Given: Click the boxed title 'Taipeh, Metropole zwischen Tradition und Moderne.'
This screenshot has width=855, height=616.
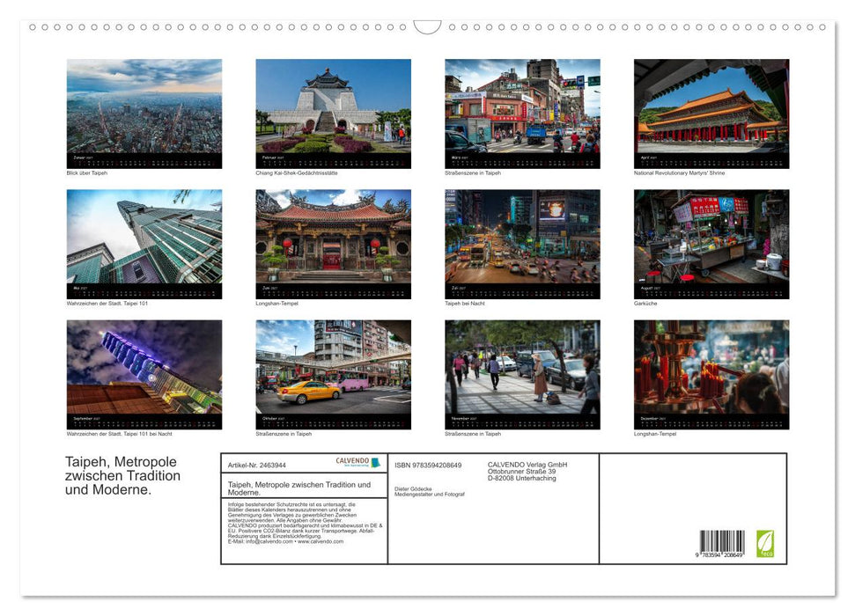Looking at the screenshot, I should pyautogui.click(x=299, y=488).
